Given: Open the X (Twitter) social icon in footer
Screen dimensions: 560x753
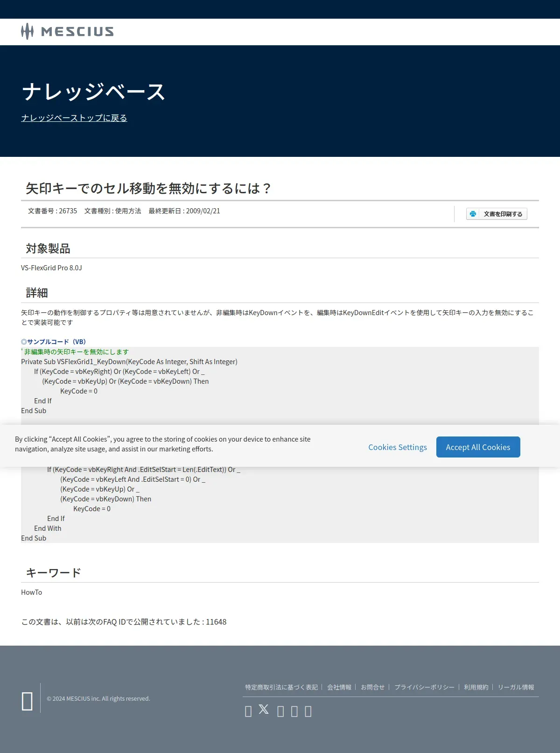Looking at the screenshot, I should pos(264,710).
